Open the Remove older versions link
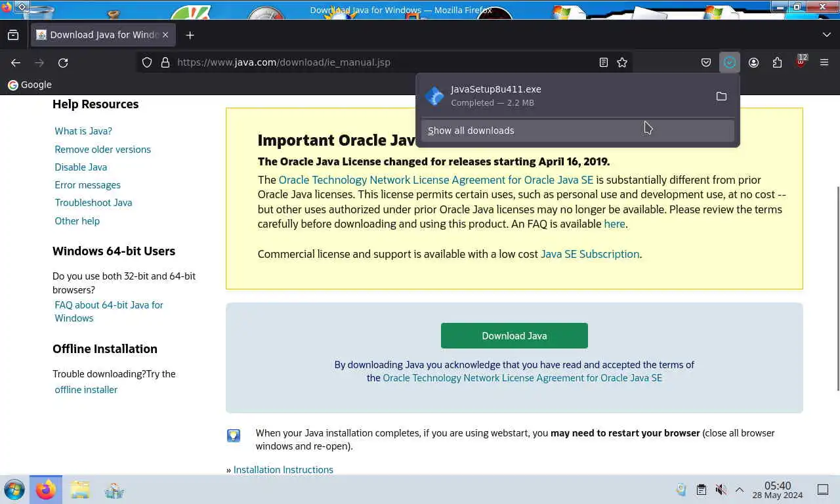 (x=103, y=149)
